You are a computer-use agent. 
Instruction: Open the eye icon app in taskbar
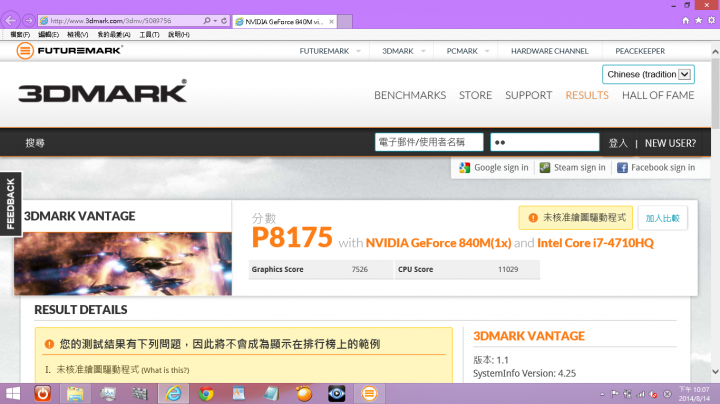coord(337,393)
